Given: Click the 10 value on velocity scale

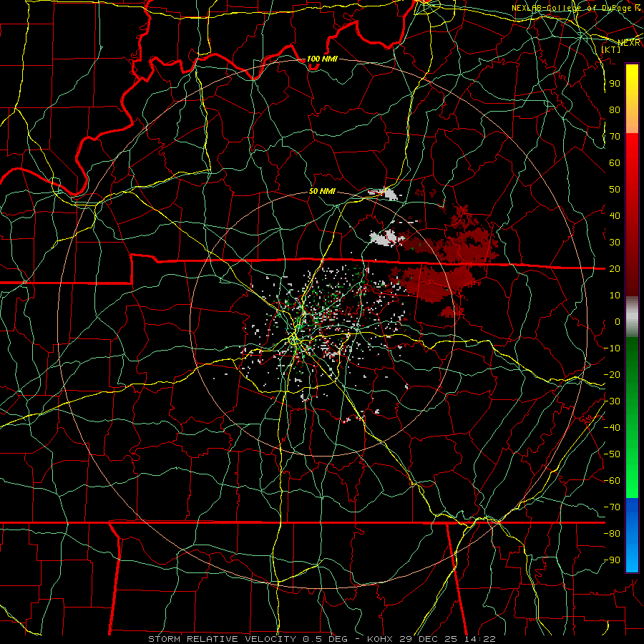Looking at the screenshot, I should [x=615, y=296].
